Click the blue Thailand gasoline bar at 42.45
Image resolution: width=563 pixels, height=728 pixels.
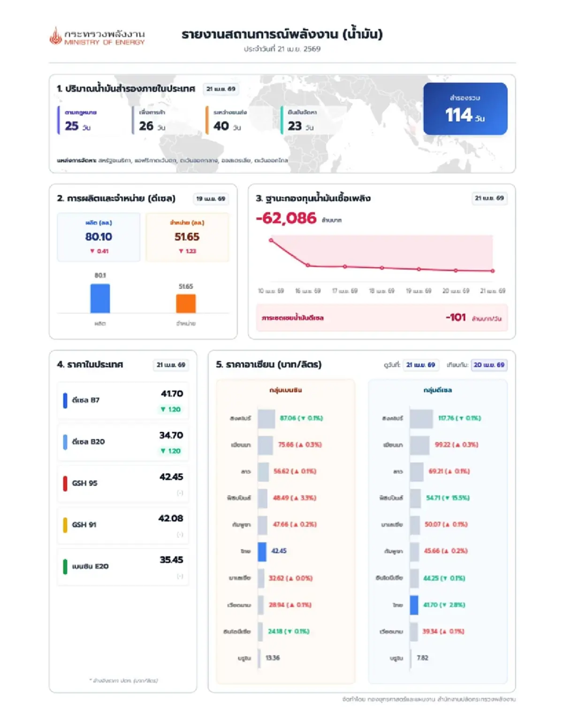(262, 551)
